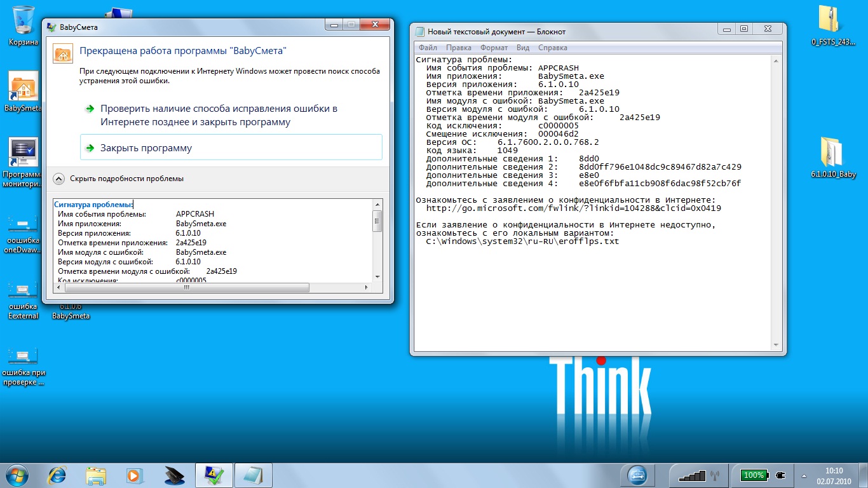Click the black laptop taskbar icon

173,475
